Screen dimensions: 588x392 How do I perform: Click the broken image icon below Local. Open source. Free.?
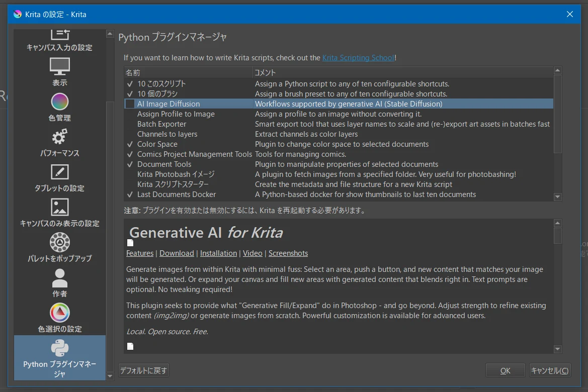tap(130, 346)
